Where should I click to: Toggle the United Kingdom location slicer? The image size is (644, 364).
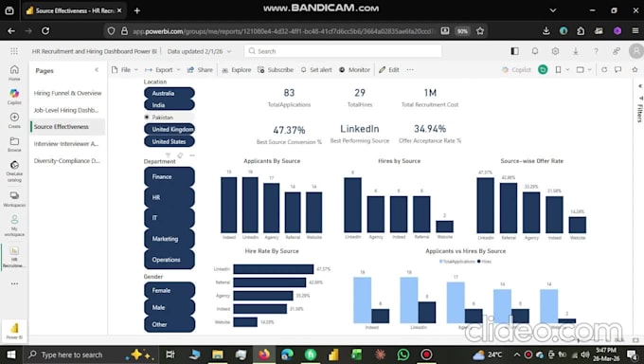tap(170, 129)
